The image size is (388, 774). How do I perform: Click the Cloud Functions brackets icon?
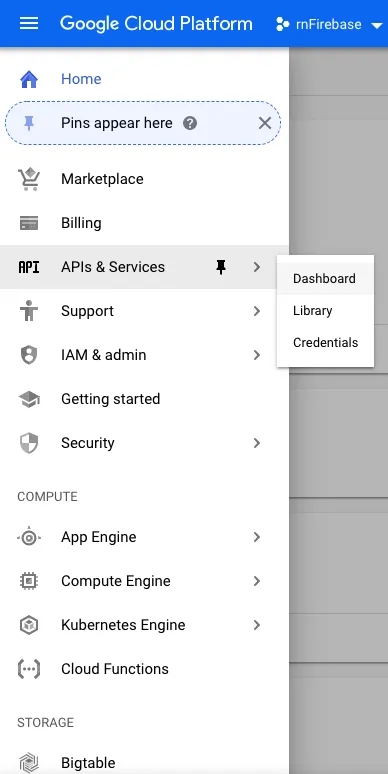point(29,669)
